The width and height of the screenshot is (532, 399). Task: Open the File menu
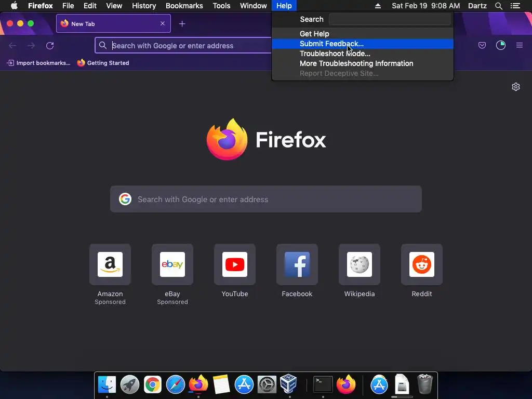[68, 6]
